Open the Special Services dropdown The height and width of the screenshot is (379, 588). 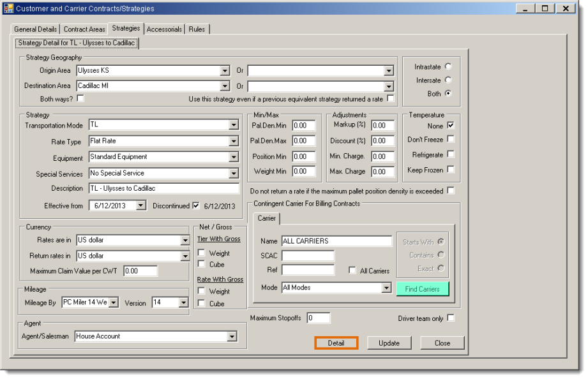pos(233,174)
